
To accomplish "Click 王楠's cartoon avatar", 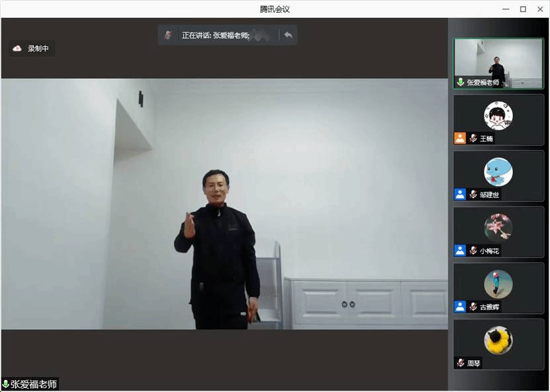I will pyautogui.click(x=498, y=116).
